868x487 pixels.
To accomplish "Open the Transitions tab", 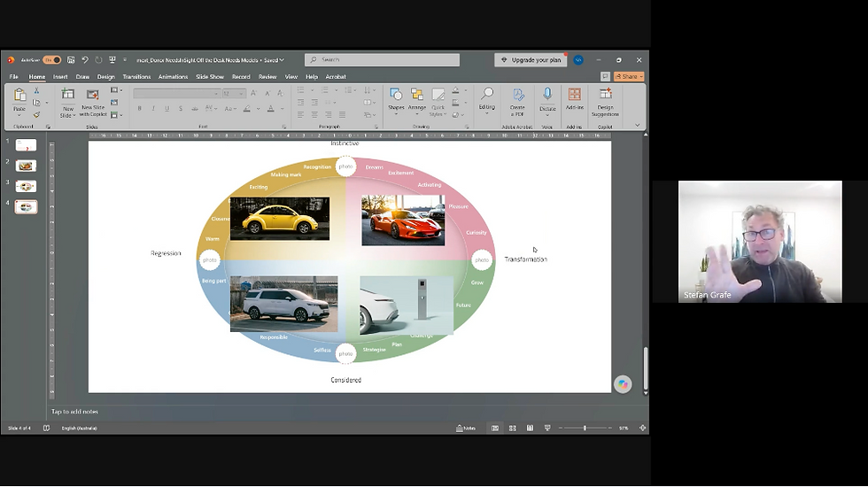I will pos(136,77).
